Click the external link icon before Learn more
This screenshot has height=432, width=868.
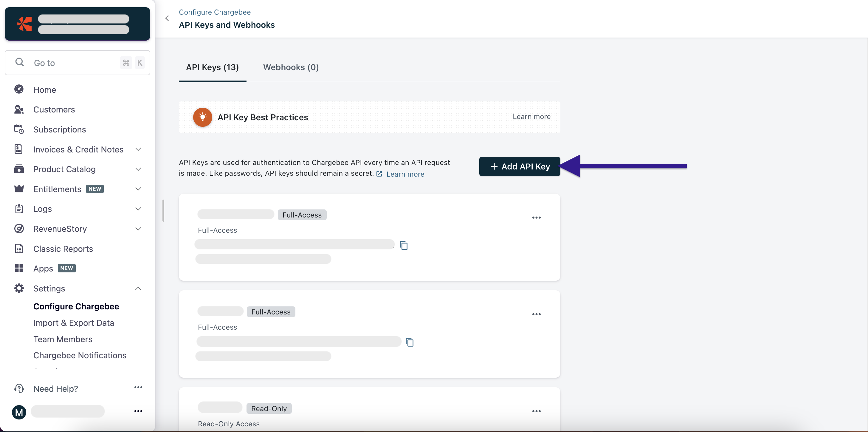tap(379, 174)
